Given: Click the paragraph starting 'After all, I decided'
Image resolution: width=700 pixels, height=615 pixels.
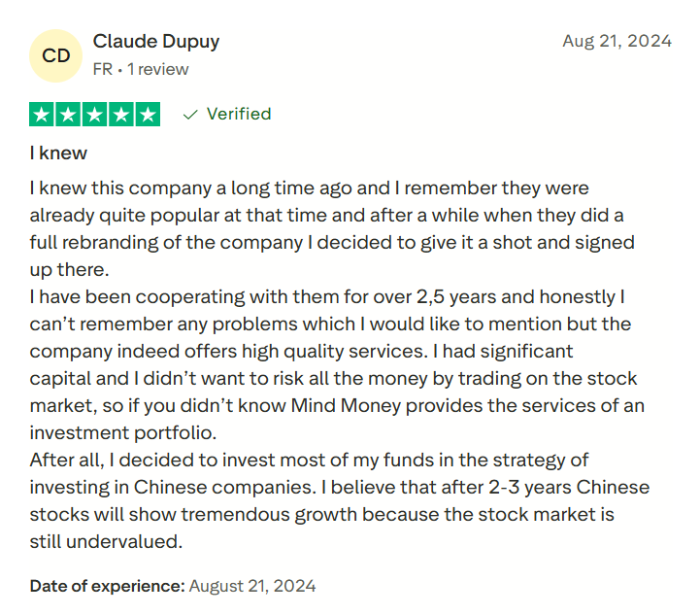Looking at the screenshot, I should pos(330,500).
